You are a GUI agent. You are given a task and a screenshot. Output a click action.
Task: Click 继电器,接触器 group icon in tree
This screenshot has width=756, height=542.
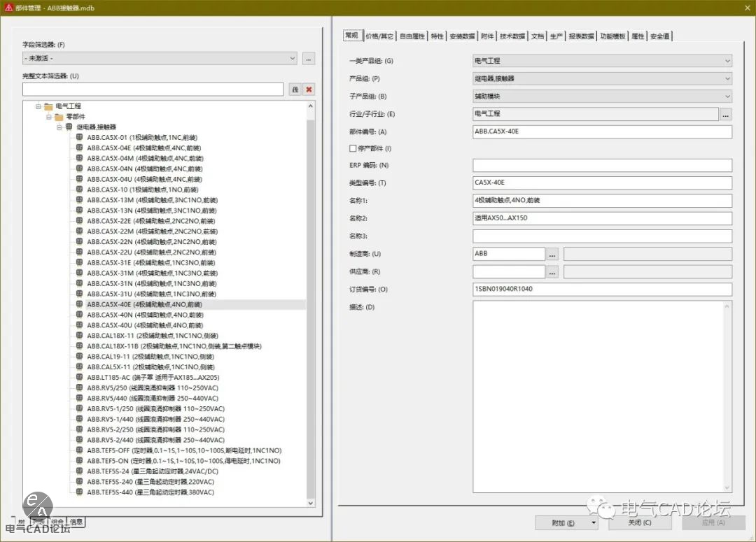coord(69,127)
